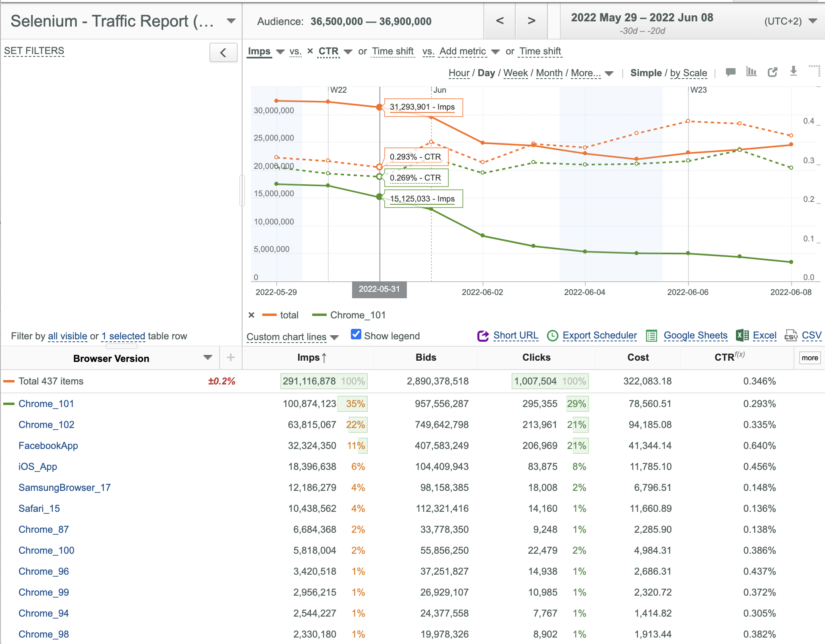Open chart in new window icon
The image size is (825, 644).
pos(772,73)
